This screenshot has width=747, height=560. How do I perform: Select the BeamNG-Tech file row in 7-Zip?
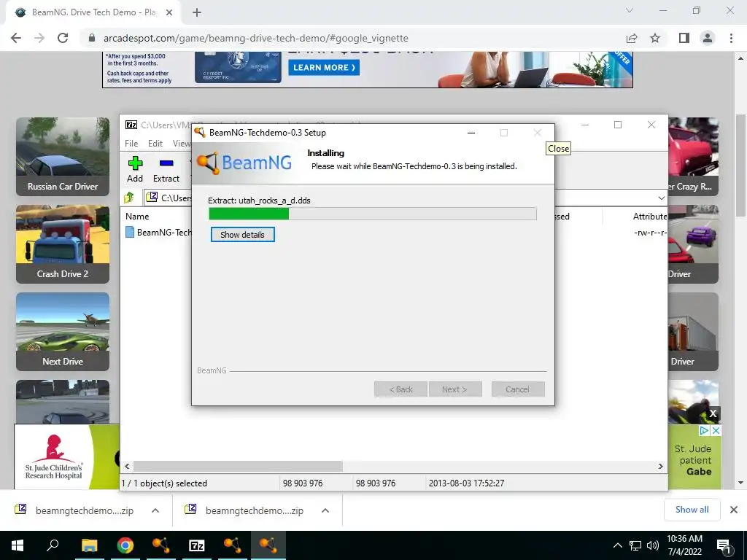pos(158,233)
